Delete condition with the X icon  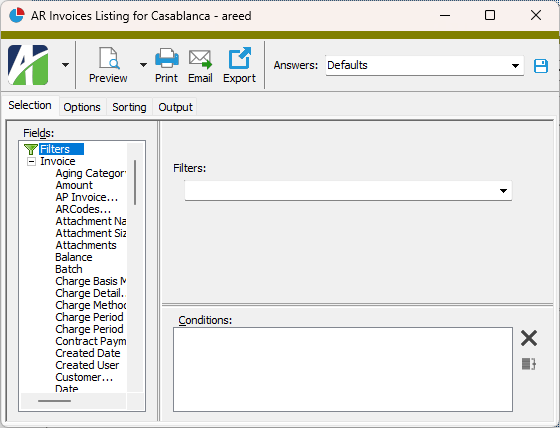pos(529,338)
